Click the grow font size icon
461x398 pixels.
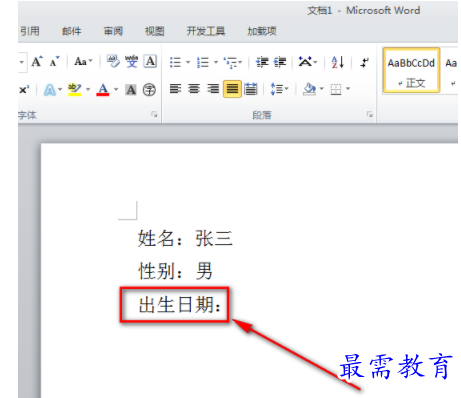coord(37,62)
